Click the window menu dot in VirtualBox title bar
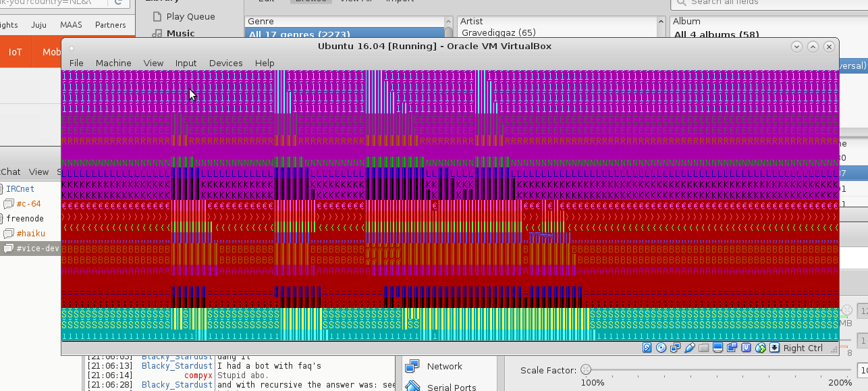Screen dimensions: 868x391 click(x=72, y=47)
